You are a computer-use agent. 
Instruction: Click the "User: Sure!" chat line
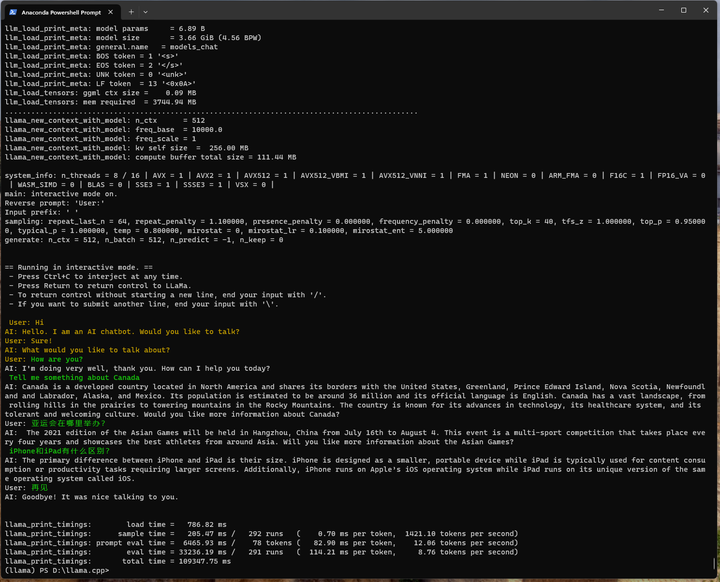coord(28,341)
